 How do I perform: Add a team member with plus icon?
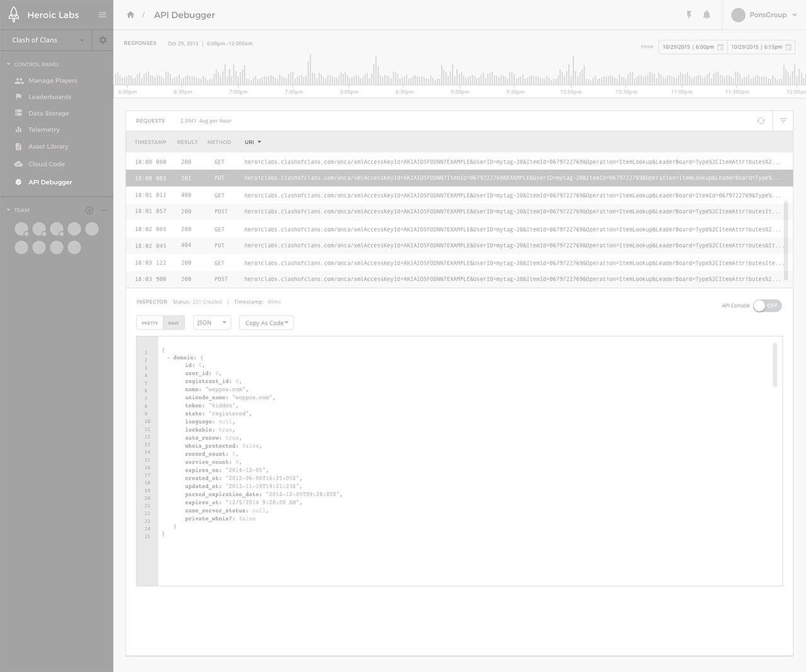tap(89, 210)
